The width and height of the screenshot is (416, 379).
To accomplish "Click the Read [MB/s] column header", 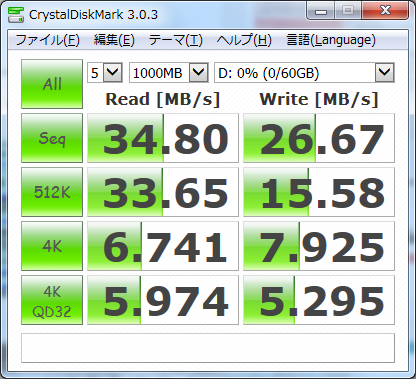I will (x=163, y=99).
